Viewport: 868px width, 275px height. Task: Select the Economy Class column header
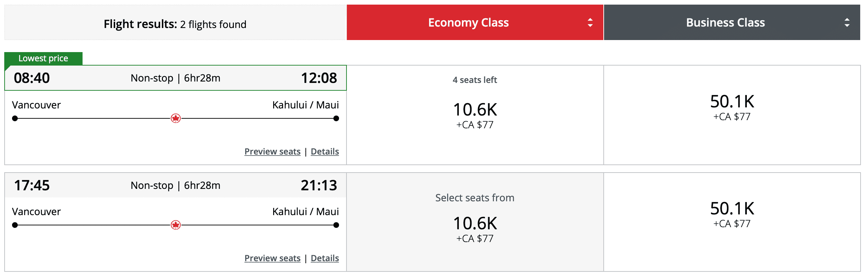point(468,23)
